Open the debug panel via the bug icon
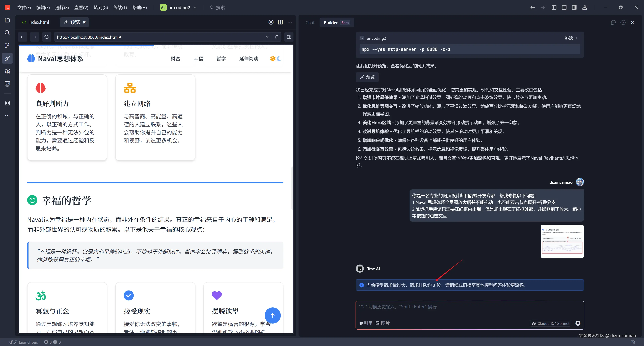 tap(7, 71)
